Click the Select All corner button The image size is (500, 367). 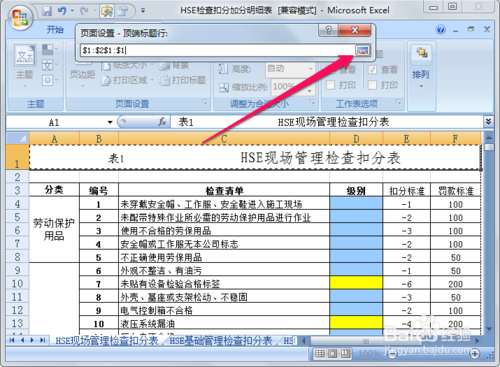pos(18,138)
